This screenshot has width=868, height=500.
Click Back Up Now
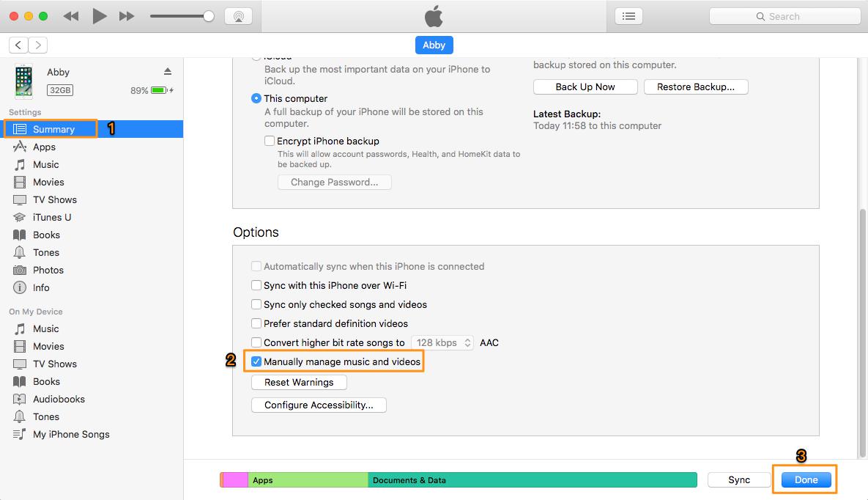585,87
